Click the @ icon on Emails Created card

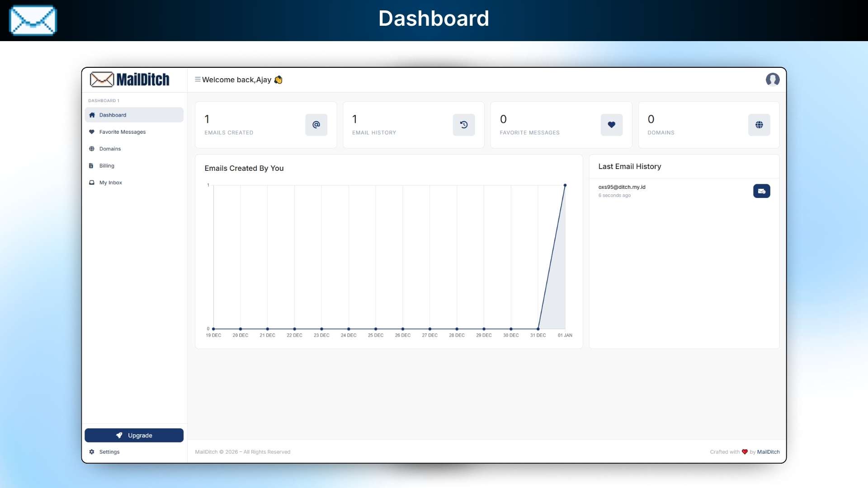tap(316, 125)
